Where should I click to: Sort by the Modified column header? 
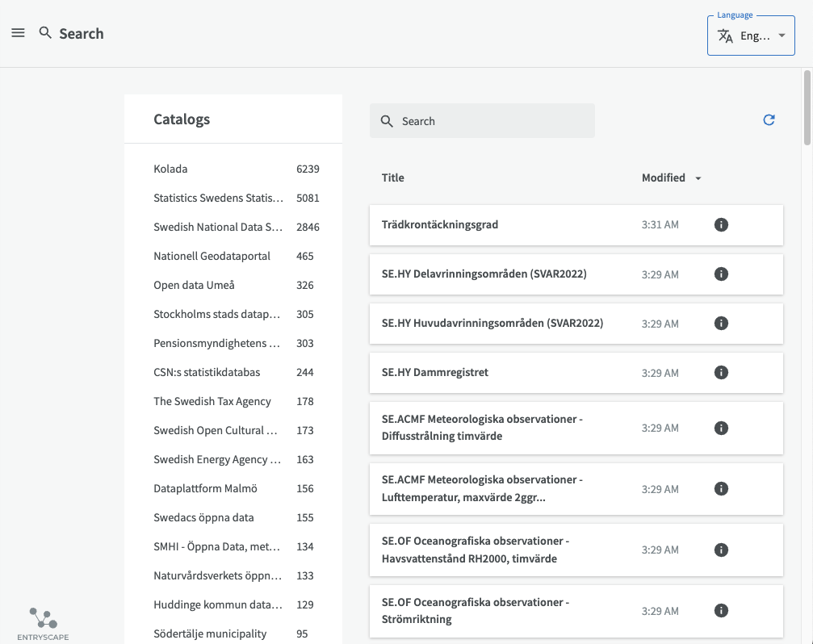(664, 178)
